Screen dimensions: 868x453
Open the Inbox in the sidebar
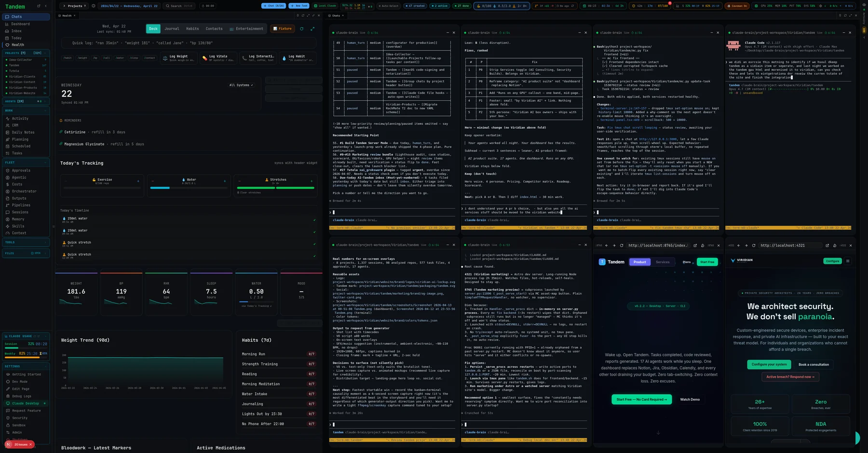26,31
